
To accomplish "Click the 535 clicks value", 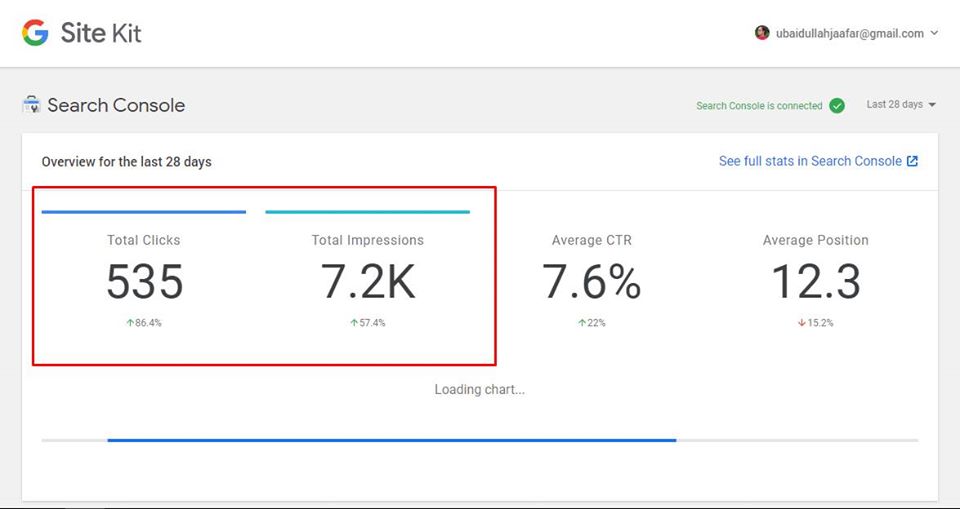I will click(144, 282).
